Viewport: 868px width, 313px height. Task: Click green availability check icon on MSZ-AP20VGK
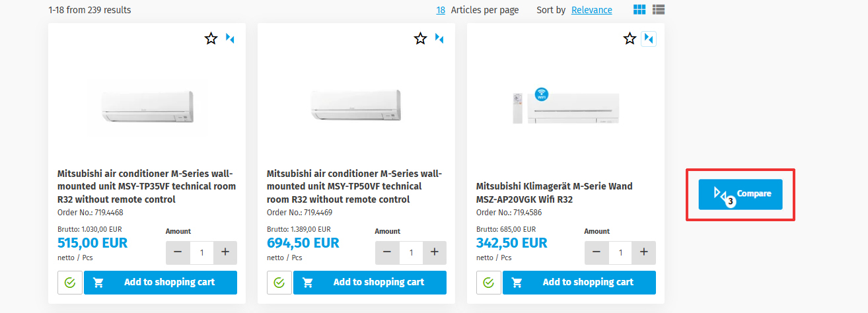[488, 283]
